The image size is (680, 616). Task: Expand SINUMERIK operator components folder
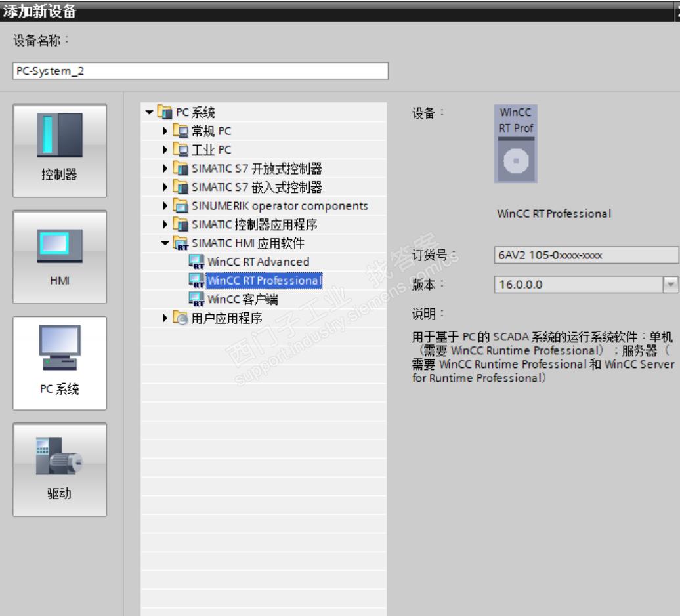pos(165,205)
